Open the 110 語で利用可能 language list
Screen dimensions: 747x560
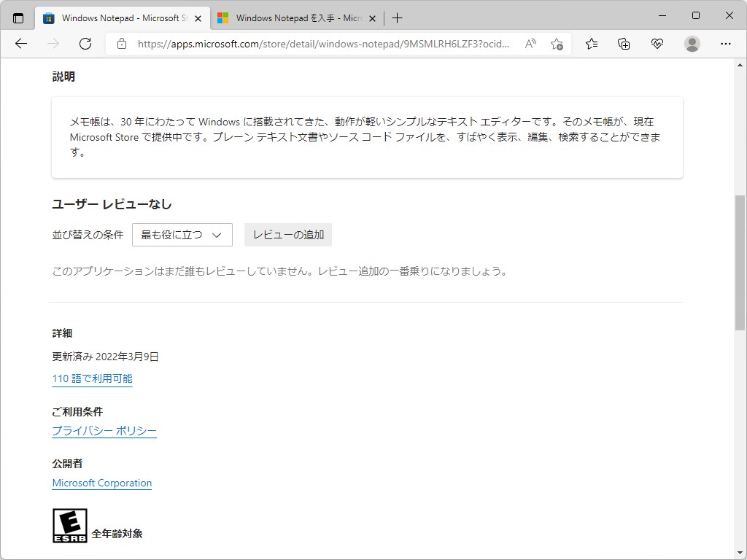pos(91,378)
